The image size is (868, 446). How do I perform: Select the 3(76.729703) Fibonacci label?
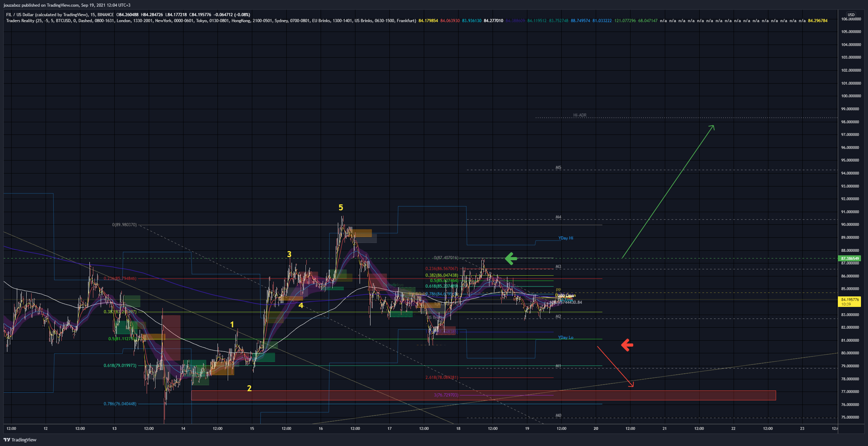click(446, 395)
